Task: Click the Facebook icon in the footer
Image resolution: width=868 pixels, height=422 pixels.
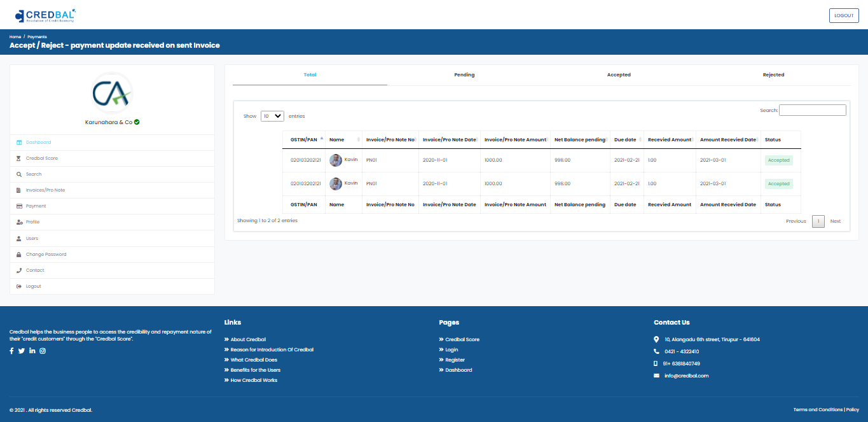Action: [x=11, y=351]
